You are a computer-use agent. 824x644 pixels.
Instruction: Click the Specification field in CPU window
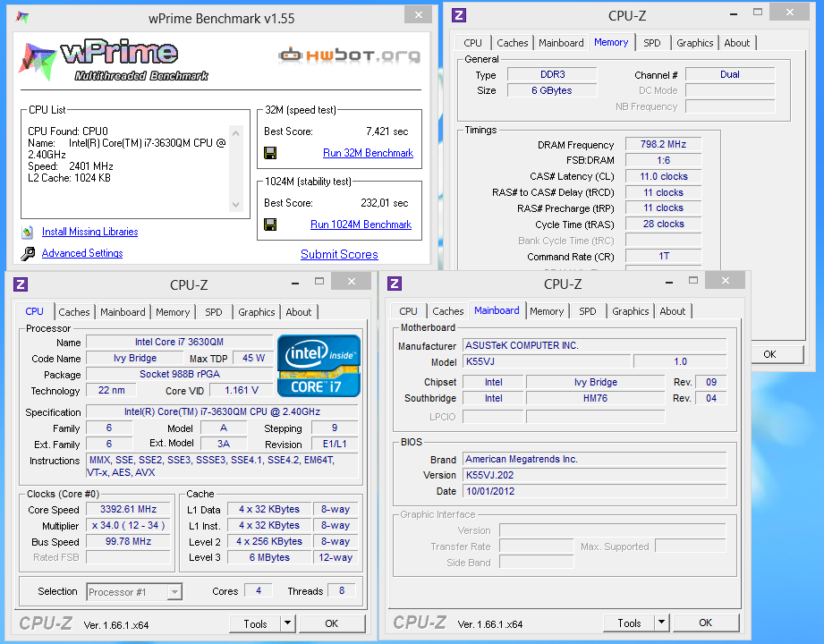coord(222,411)
